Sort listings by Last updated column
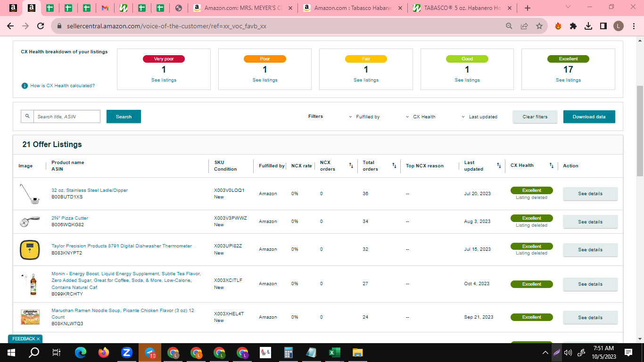Screen dimensions: 644x362 [x=499, y=165]
